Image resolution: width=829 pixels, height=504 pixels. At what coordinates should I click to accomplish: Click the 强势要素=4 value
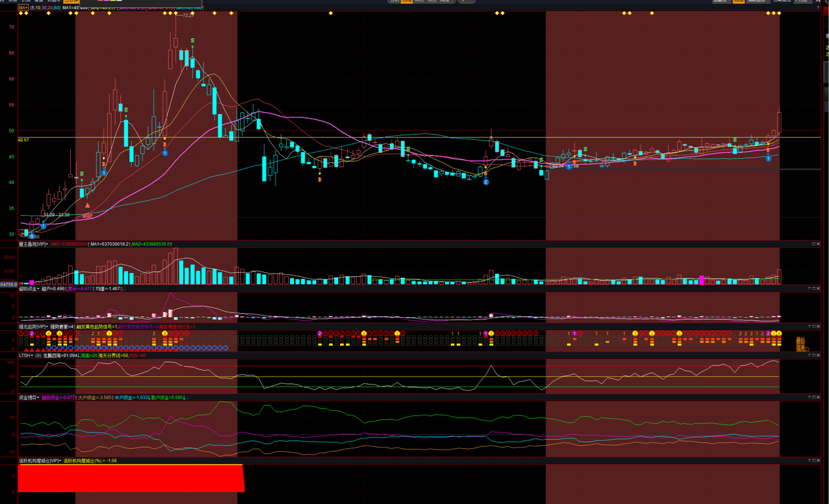[x=61, y=327]
